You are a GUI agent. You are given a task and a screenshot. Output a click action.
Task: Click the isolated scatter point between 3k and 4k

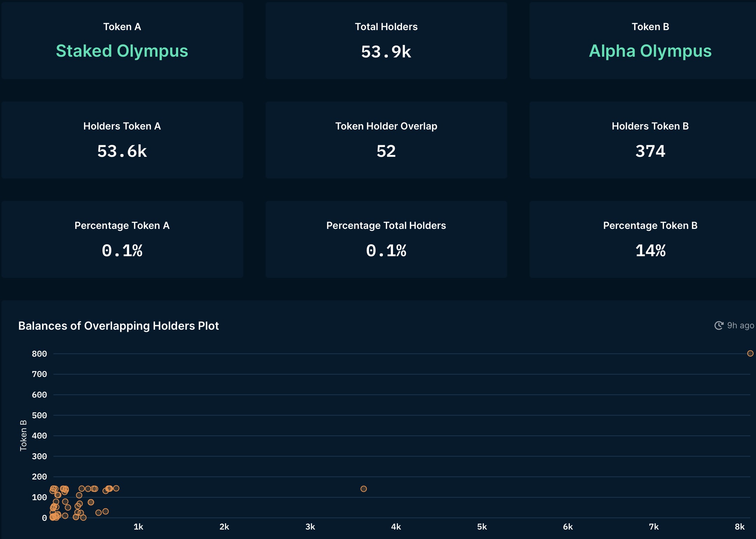[364, 489]
